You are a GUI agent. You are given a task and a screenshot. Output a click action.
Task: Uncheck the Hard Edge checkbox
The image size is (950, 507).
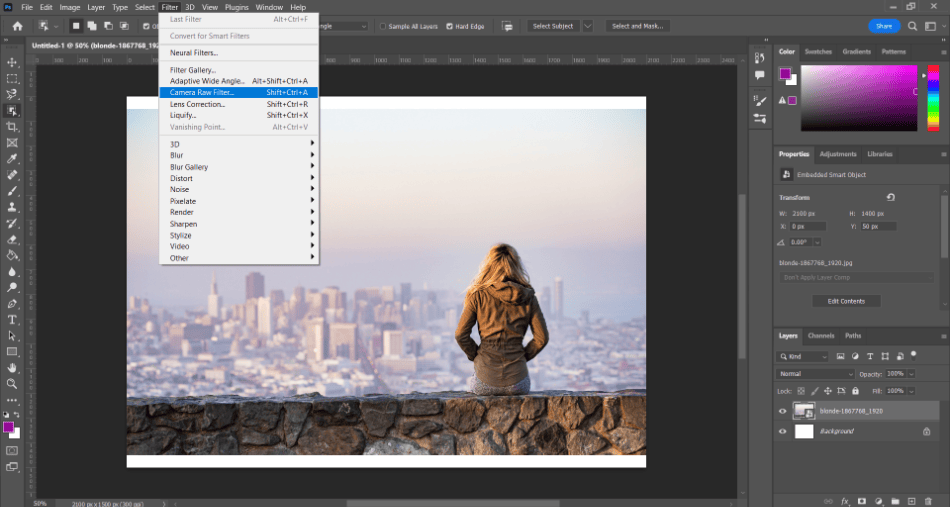point(450,26)
